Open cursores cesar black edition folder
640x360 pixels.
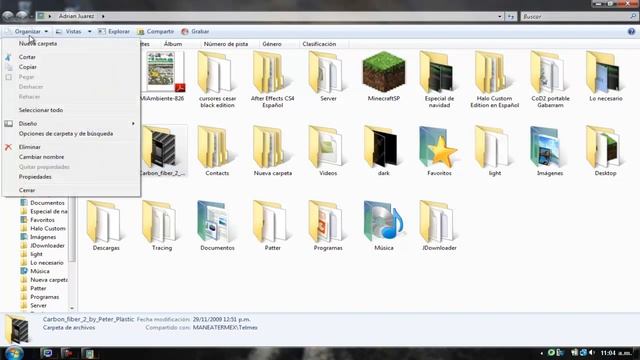tap(217, 72)
